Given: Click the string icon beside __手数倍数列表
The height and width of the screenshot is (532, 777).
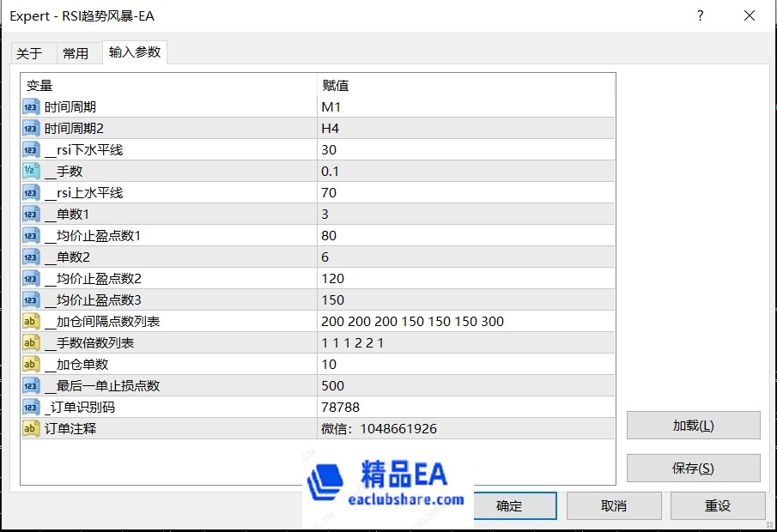Looking at the screenshot, I should (31, 342).
